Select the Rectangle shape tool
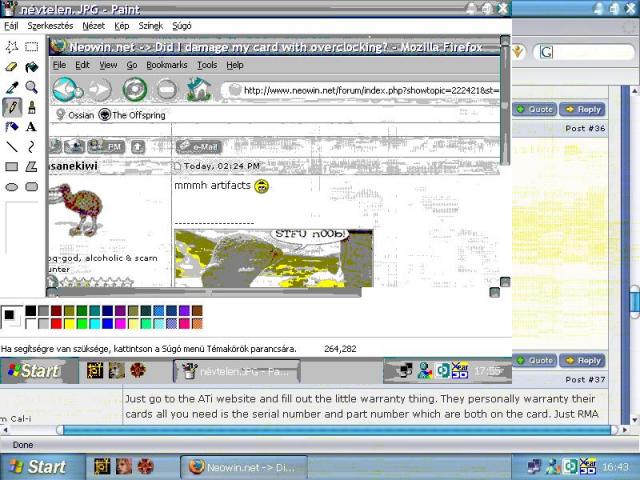This screenshot has width=640, height=480. pos(12,167)
